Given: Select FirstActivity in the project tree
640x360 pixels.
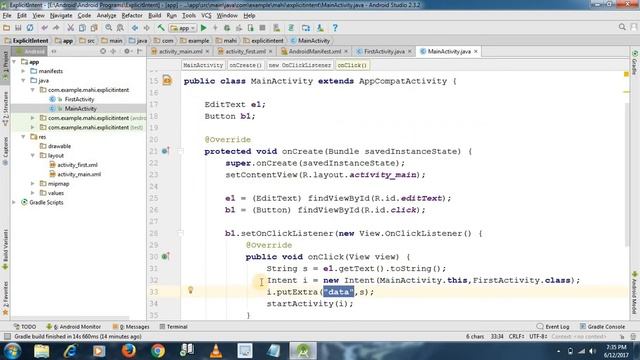Looking at the screenshot, I should coord(79,99).
